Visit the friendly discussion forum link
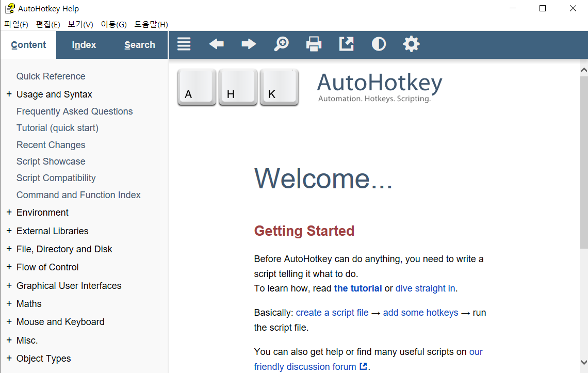Image resolution: width=588 pixels, height=373 pixels. coord(305,367)
